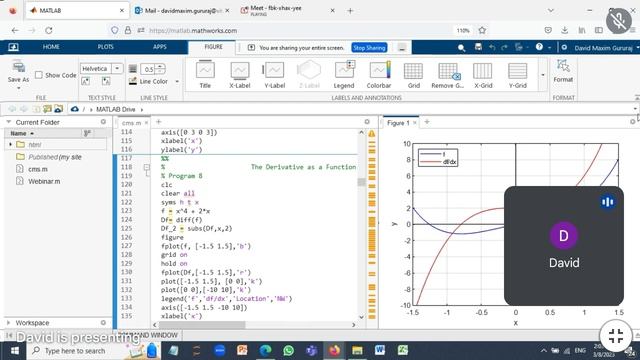640x360 pixels.
Task: Open the Helvetica font dropdown
Action: tap(117, 69)
